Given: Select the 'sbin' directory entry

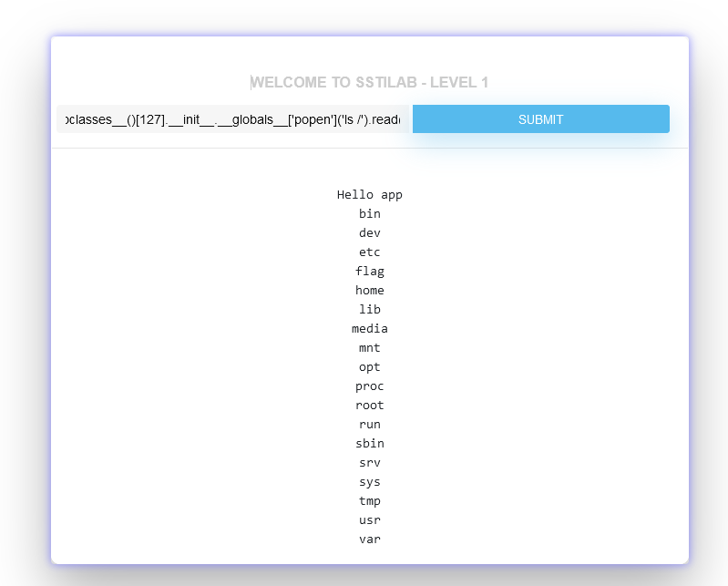Looking at the screenshot, I should point(370,444).
